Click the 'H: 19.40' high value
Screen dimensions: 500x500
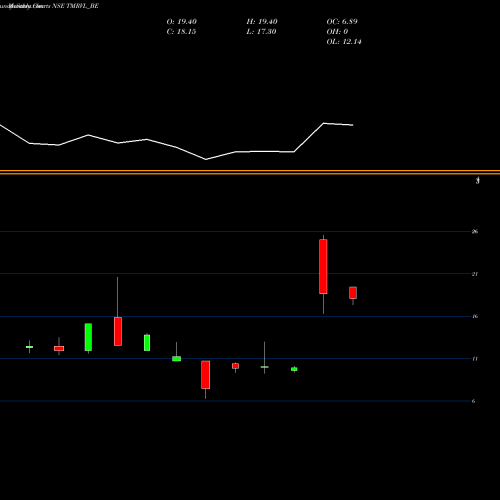[262, 22]
